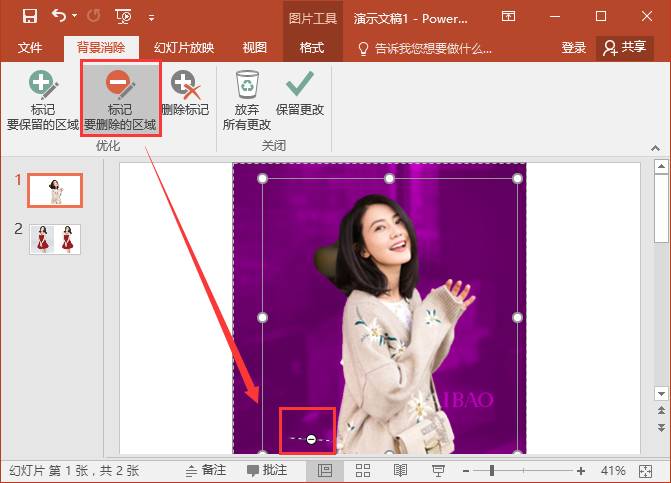Open the 文件 menu tab
The height and width of the screenshot is (483, 671).
click(30, 47)
